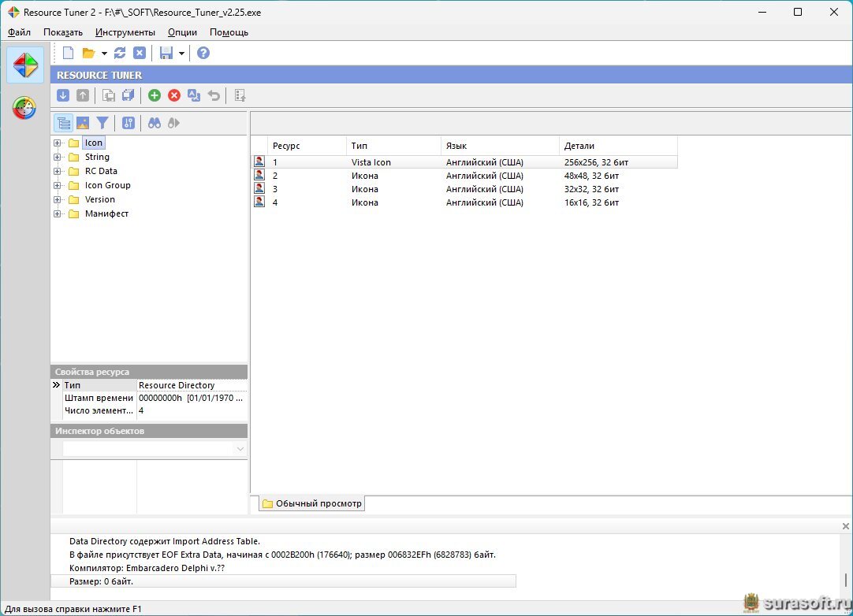Toggle the image view mode icon
Viewport: 853px width, 616px height.
tap(83, 124)
